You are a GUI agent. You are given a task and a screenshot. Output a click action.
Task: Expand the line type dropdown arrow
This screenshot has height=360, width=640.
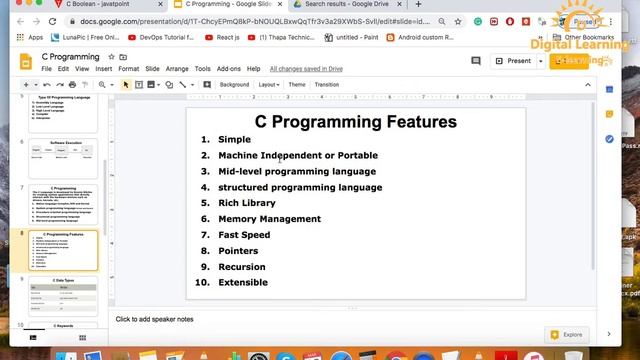point(192,85)
